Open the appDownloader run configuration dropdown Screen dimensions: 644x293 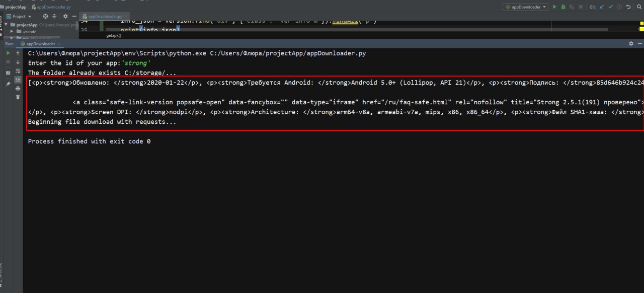[x=525, y=7]
